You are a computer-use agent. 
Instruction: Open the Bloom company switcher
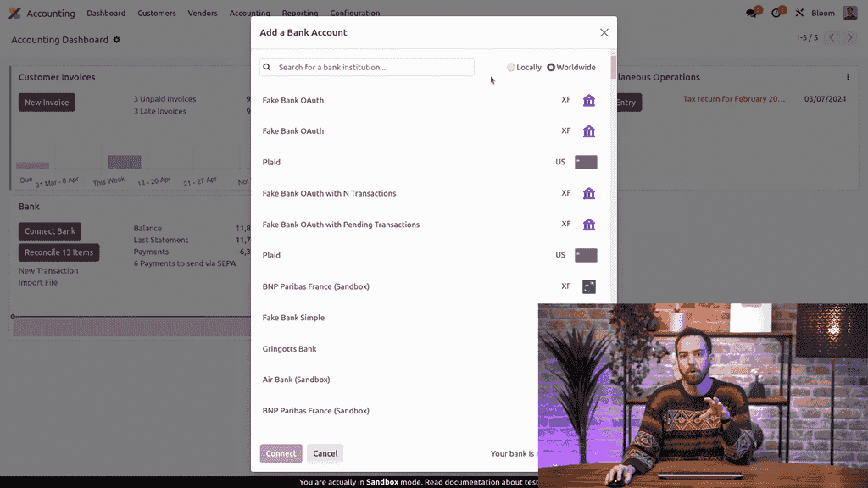tap(823, 14)
